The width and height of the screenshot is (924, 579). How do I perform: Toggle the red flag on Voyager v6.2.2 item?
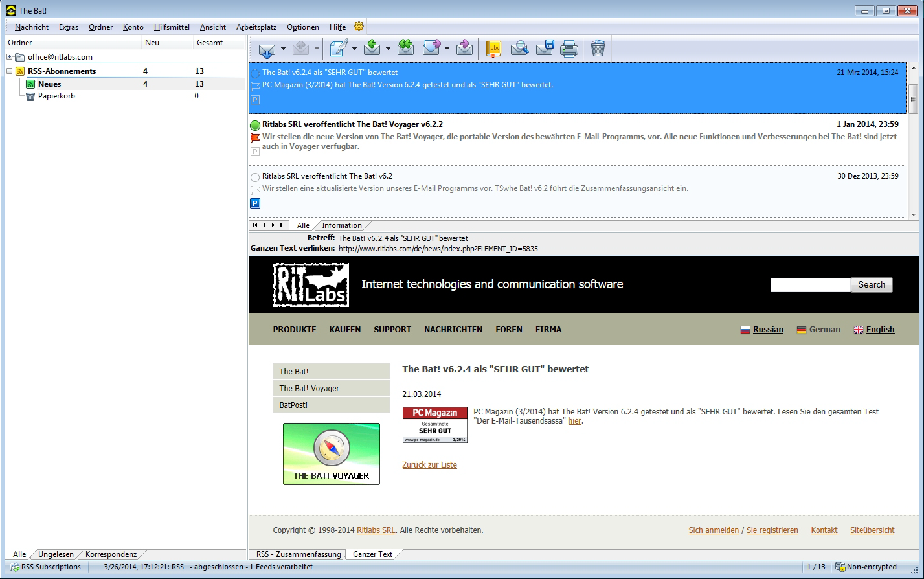(x=255, y=138)
